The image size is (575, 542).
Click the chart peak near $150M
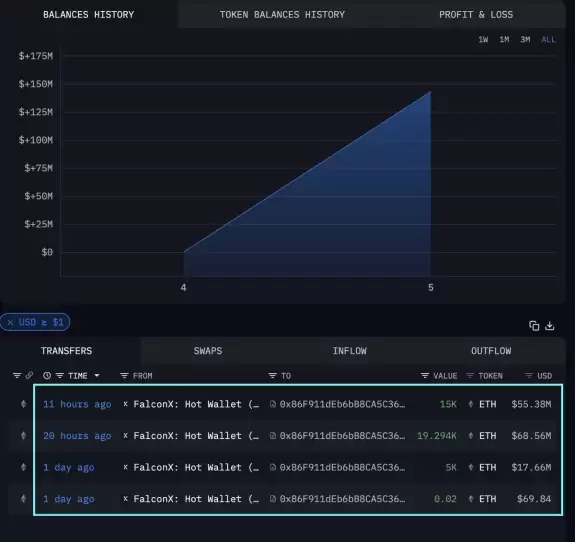430,92
